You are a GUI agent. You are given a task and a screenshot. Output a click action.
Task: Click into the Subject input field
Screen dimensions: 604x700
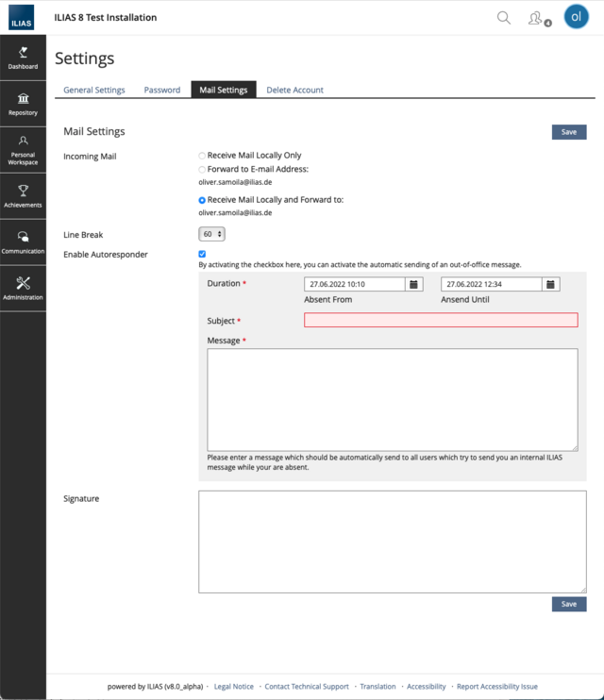[x=441, y=321]
